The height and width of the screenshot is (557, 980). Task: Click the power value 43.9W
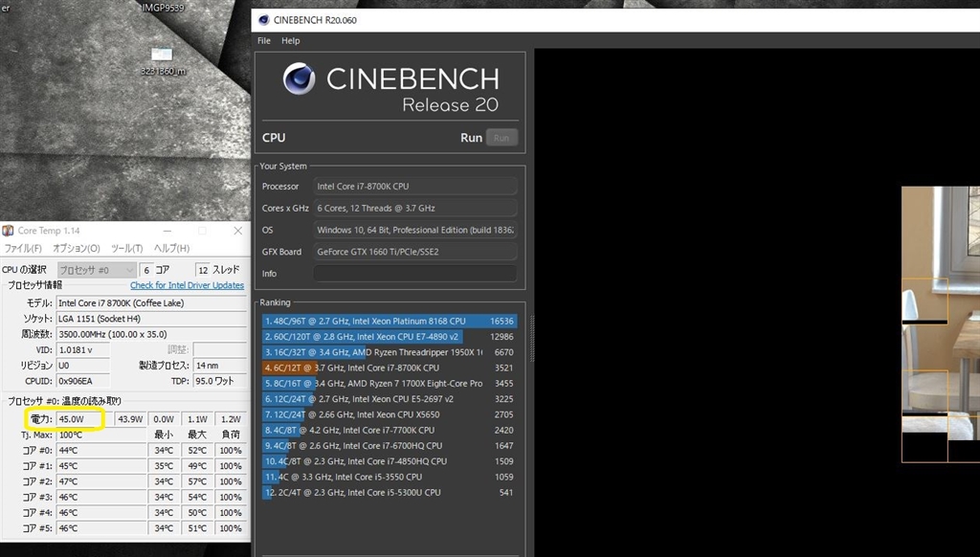130,419
